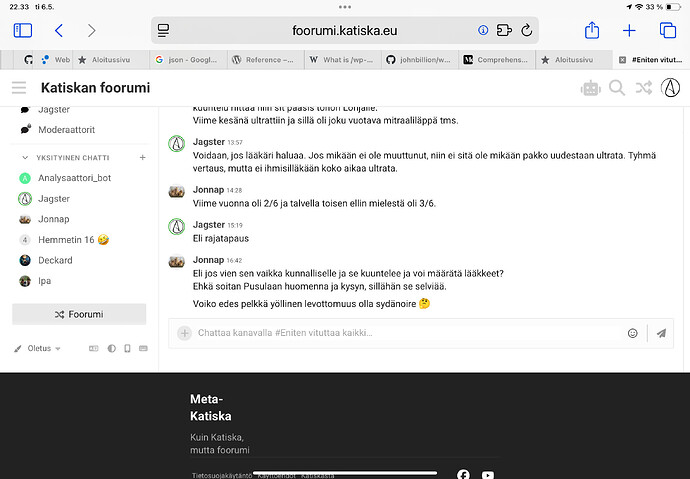Show the tab overview
The height and width of the screenshot is (479, 690).
click(668, 30)
